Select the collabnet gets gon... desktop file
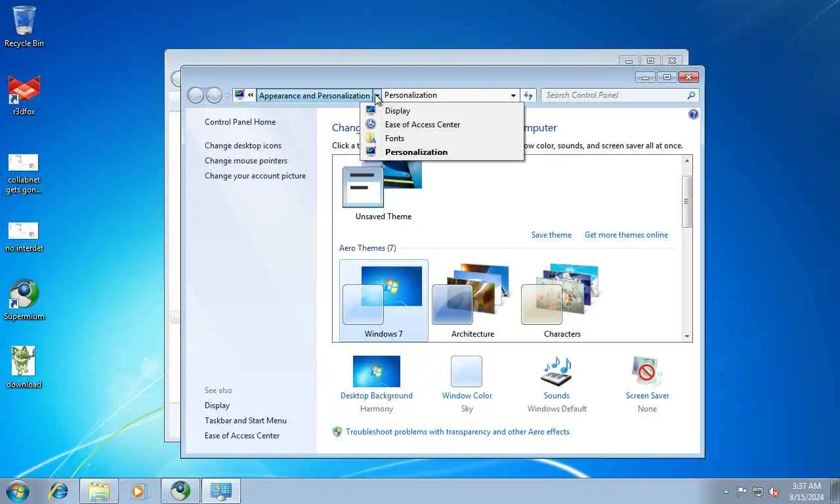840x504 pixels. [x=24, y=174]
